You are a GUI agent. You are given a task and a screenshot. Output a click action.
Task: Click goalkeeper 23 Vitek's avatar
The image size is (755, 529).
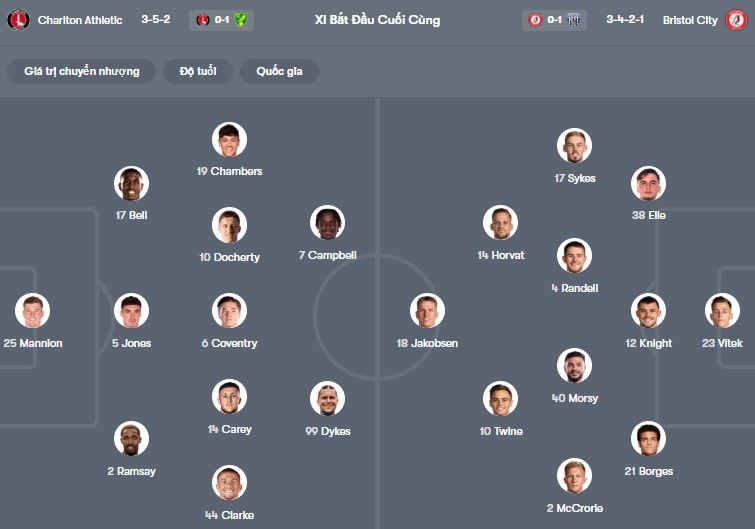point(722,311)
